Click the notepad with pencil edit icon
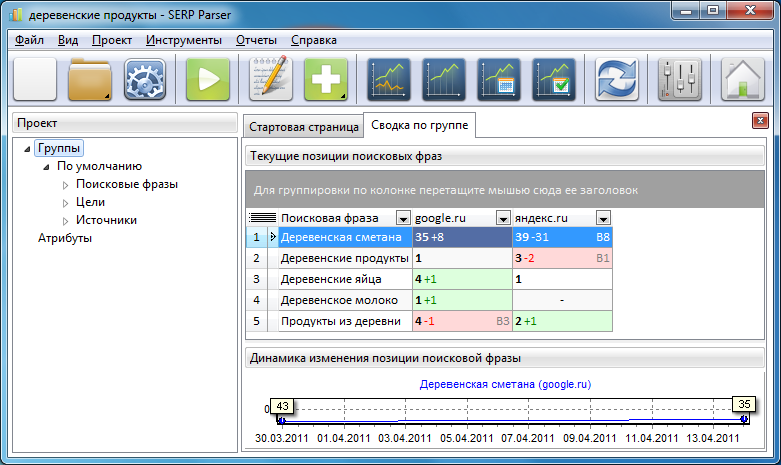 click(x=270, y=79)
